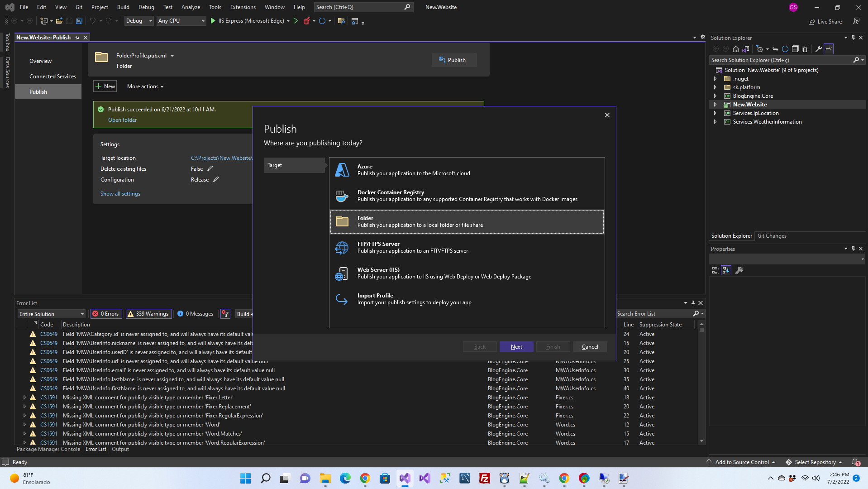Viewport: 868px width, 489px height.
Task: Toggle the 0 Messages filter
Action: tap(195, 314)
